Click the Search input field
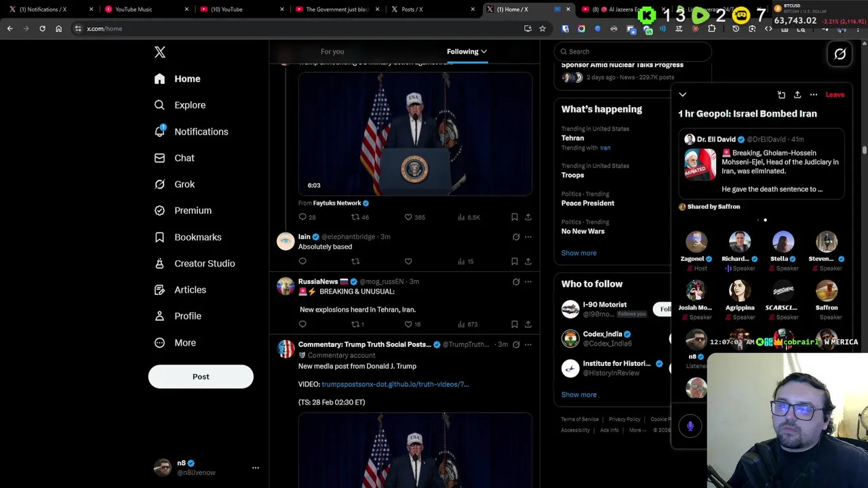 [633, 52]
